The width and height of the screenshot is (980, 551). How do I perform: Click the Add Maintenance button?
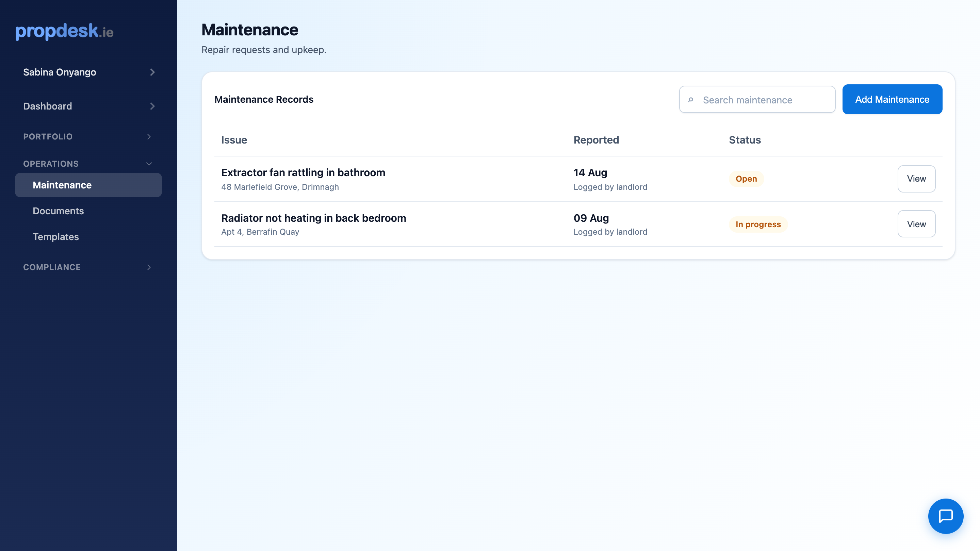892,99
